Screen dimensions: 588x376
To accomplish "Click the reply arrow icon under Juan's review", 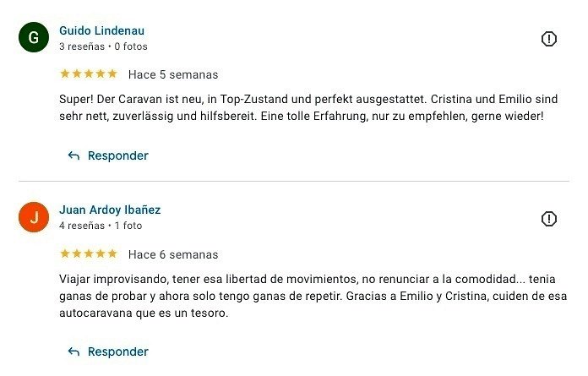I will (x=73, y=351).
